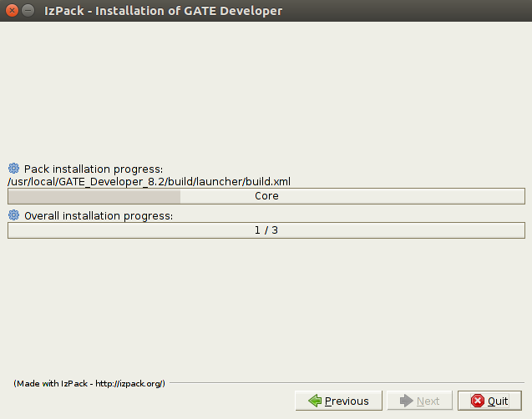The height and width of the screenshot is (419, 532).
Task: Quit the installation via the Quit label
Action: click(x=498, y=401)
